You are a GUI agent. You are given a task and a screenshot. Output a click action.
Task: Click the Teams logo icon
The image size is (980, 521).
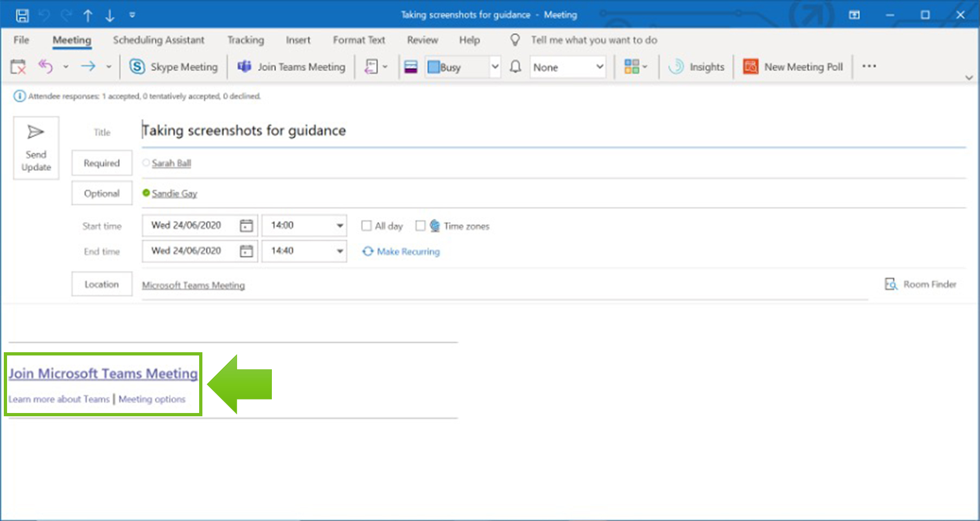coord(244,66)
